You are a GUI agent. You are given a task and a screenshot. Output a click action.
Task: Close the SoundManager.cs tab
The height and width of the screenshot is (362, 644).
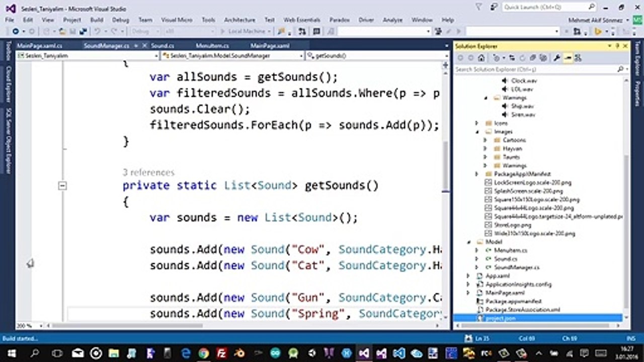click(145, 45)
